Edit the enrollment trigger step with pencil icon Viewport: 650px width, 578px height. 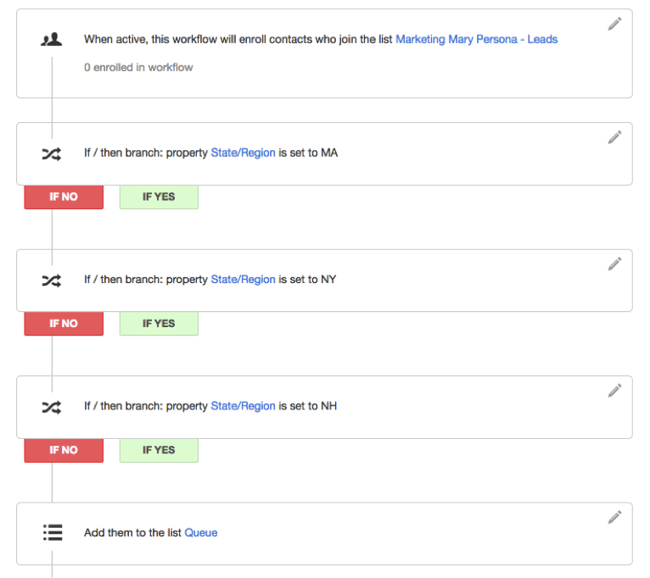[x=614, y=24]
